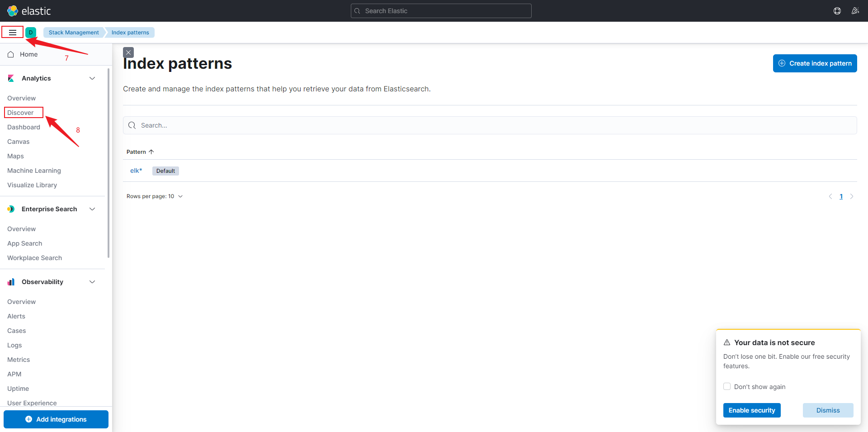Click the warning triangle icon in security notice
This screenshot has width=868, height=432.
click(727, 342)
